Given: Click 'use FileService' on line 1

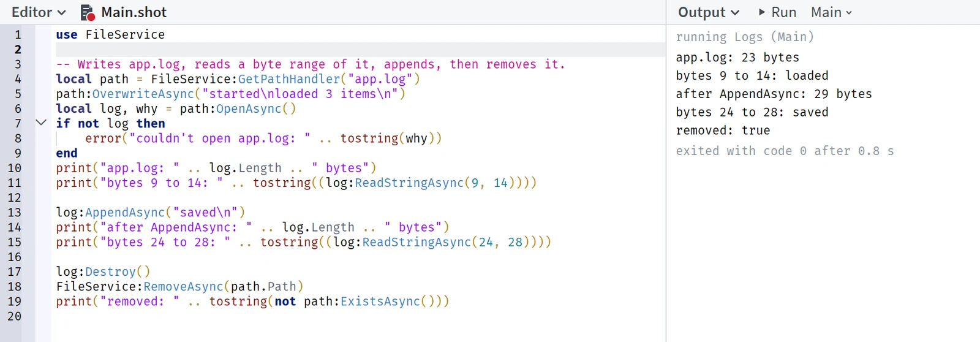Looking at the screenshot, I should pos(110,35).
